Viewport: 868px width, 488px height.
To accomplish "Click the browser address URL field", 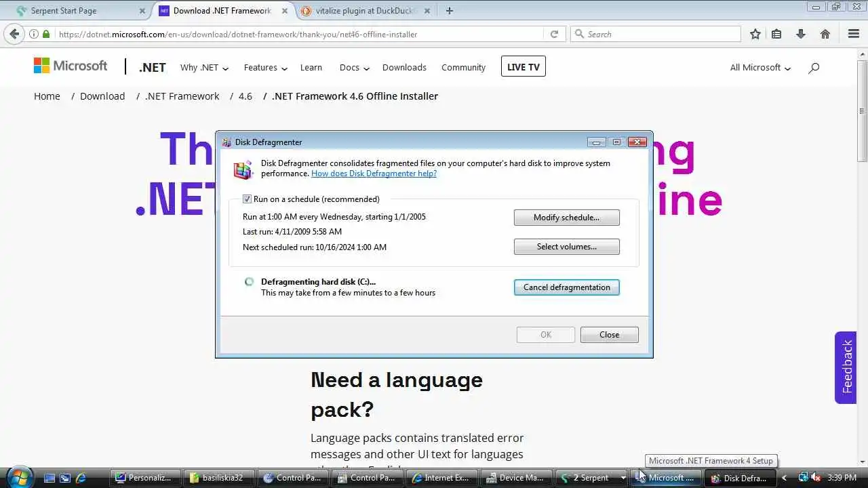I will click(298, 34).
